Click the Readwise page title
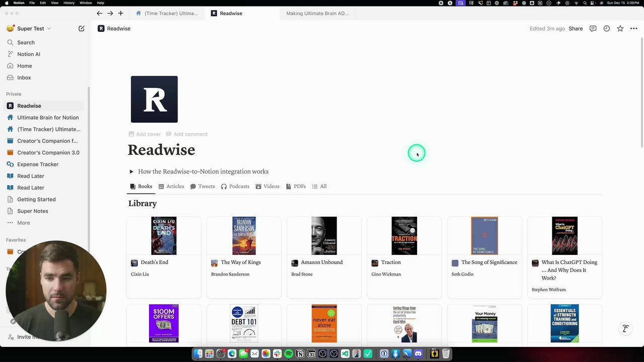 [x=161, y=150]
